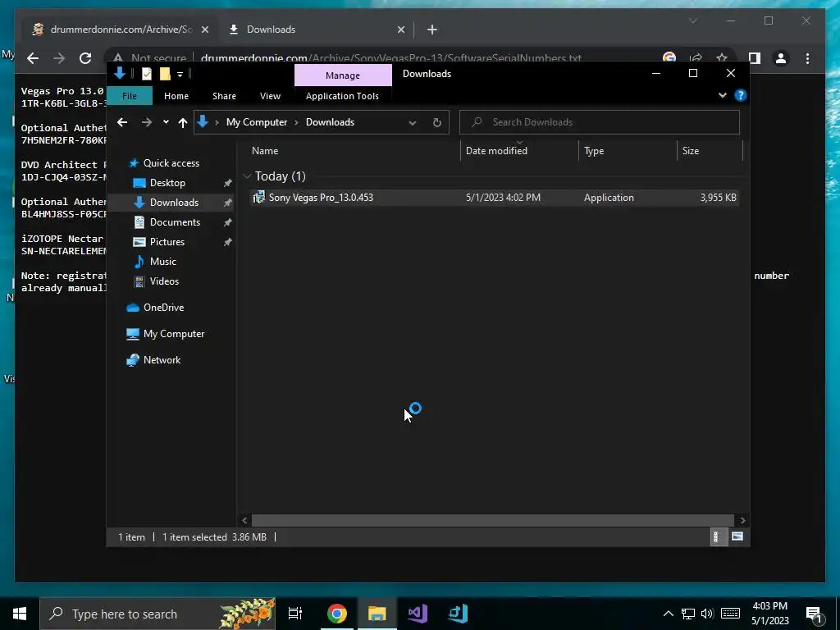The height and width of the screenshot is (630, 840).
Task: Open Videos folder in sidebar
Action: [164, 281]
